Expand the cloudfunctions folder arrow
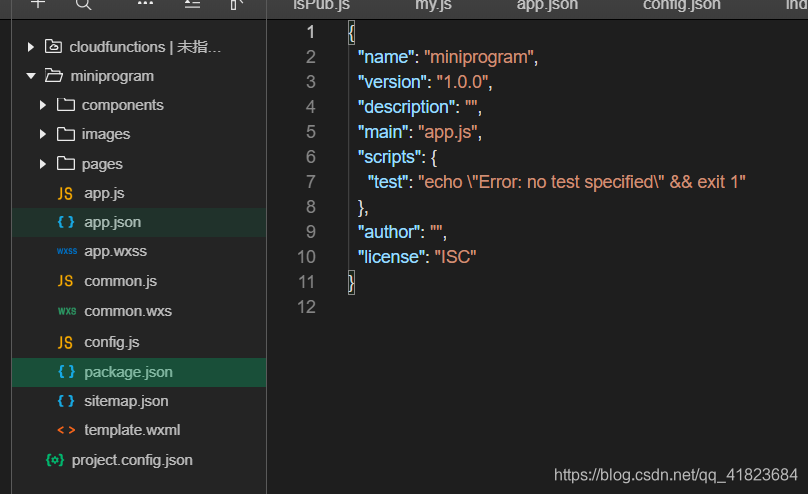 [x=31, y=47]
